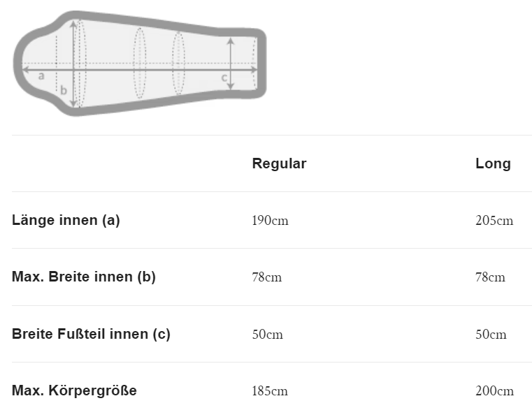Select the 200cm max body height value
The height and width of the screenshot is (417, 532).
click(x=494, y=391)
